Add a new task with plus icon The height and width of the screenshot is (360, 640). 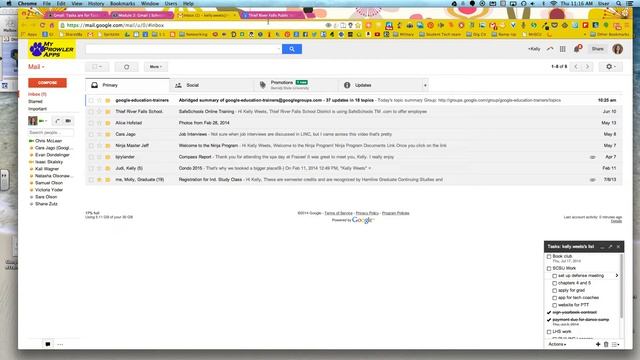click(598, 344)
